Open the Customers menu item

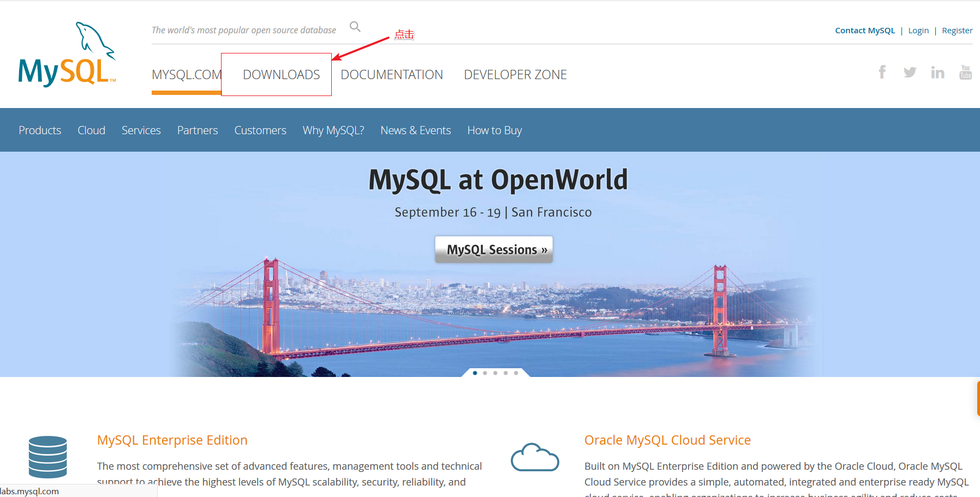[260, 130]
